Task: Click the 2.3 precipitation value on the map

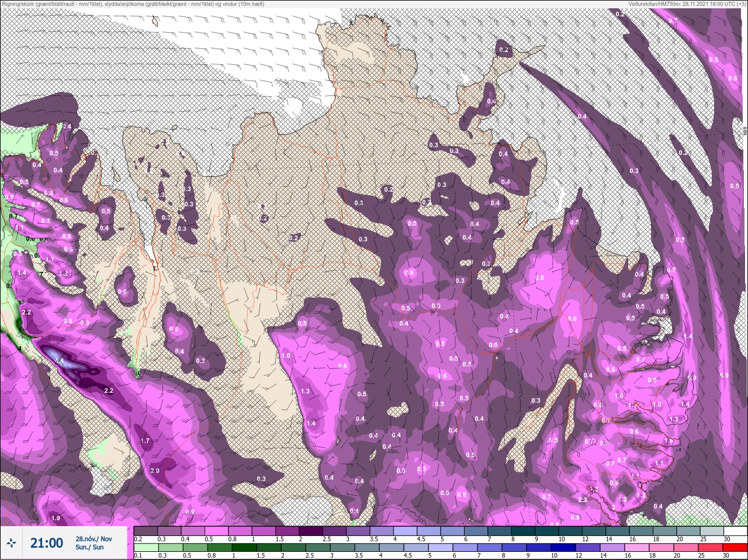Action: tap(583, 500)
